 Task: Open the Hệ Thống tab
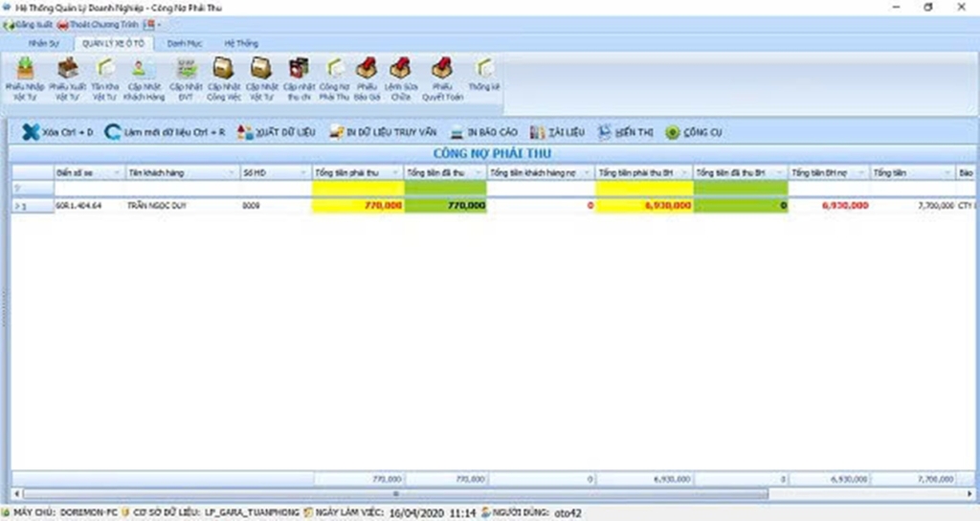[241, 43]
